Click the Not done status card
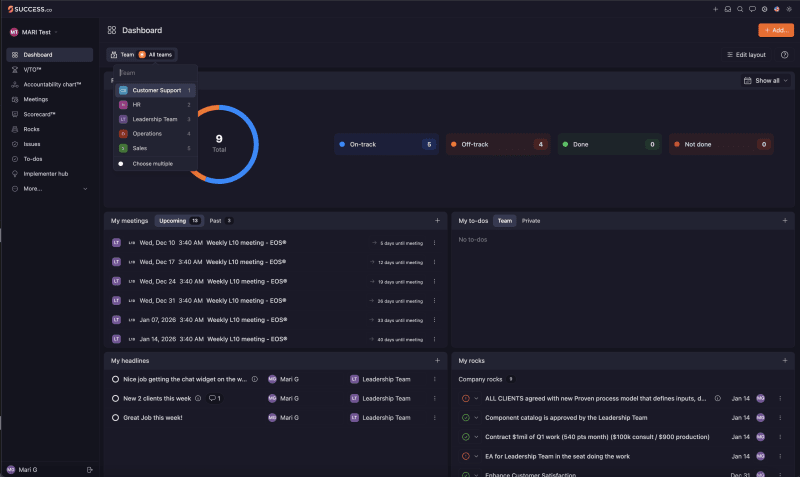This screenshot has width=800, height=477. [x=721, y=144]
